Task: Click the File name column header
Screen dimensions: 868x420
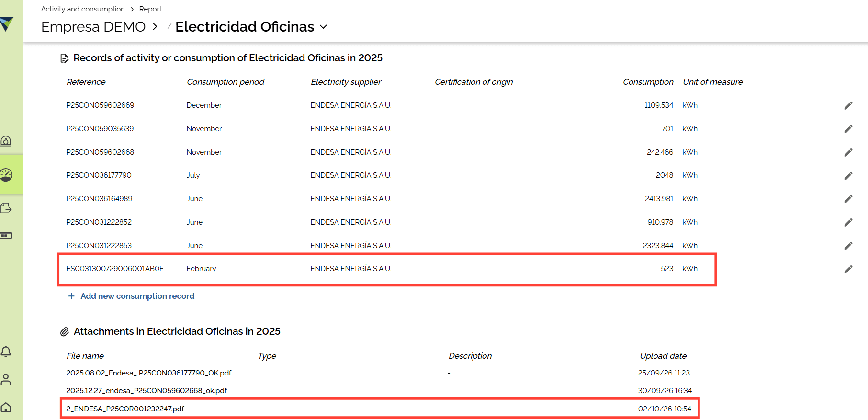Action: point(85,356)
